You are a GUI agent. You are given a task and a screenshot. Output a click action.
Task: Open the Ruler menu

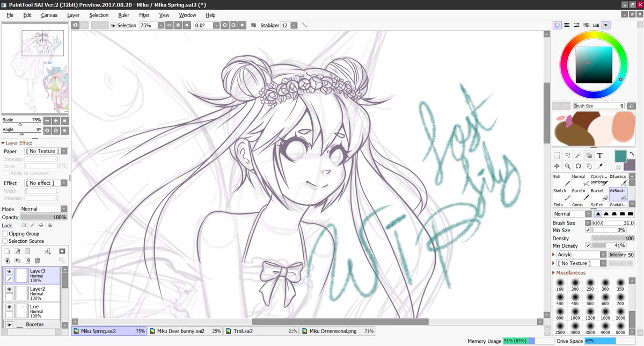point(123,15)
